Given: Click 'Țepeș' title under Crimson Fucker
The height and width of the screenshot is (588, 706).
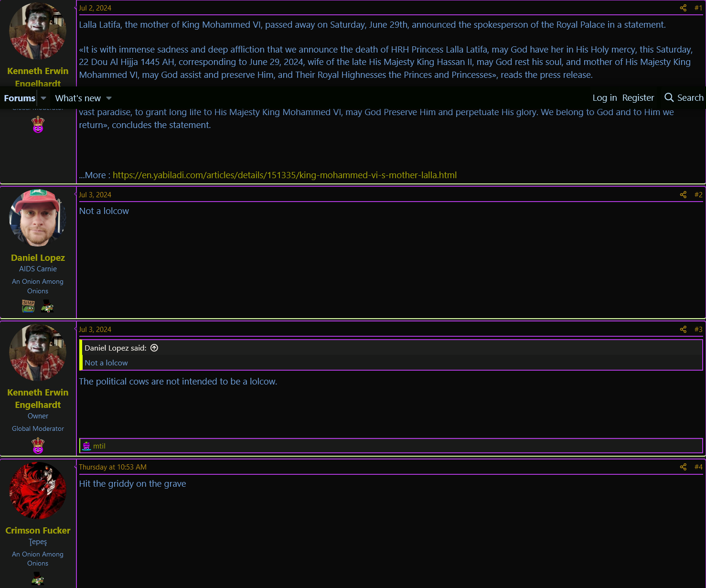Looking at the screenshot, I should [38, 542].
